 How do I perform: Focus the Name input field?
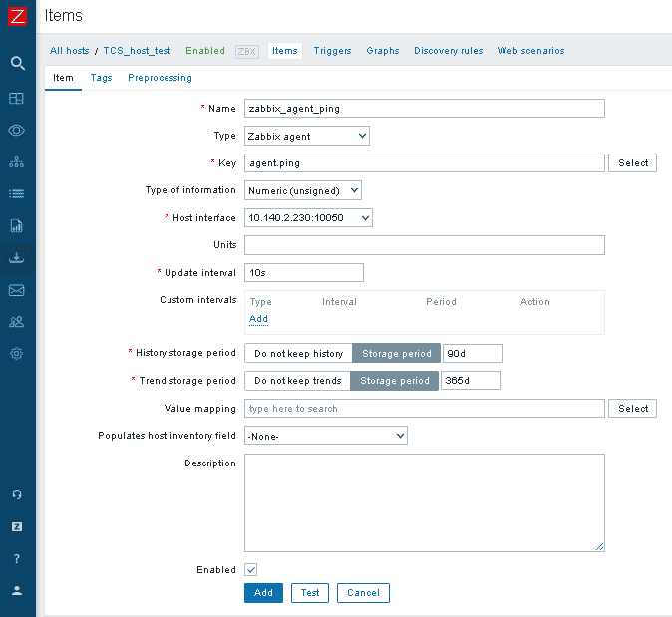coord(425,109)
